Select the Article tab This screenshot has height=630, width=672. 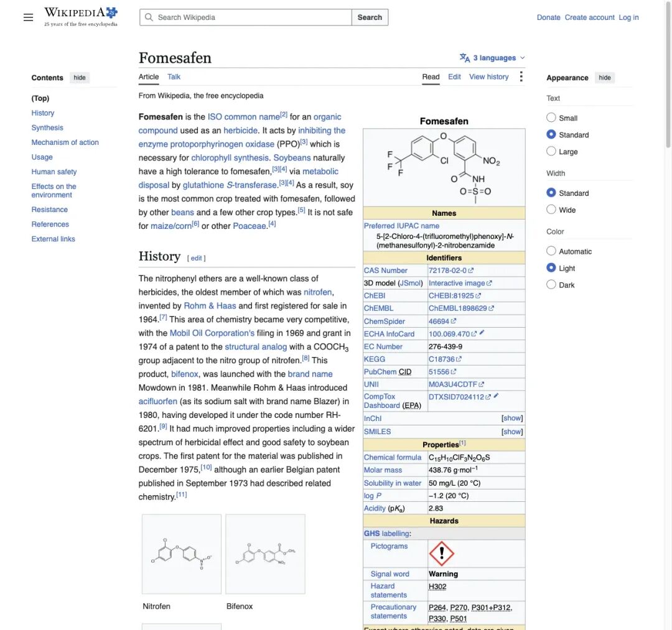pos(148,76)
